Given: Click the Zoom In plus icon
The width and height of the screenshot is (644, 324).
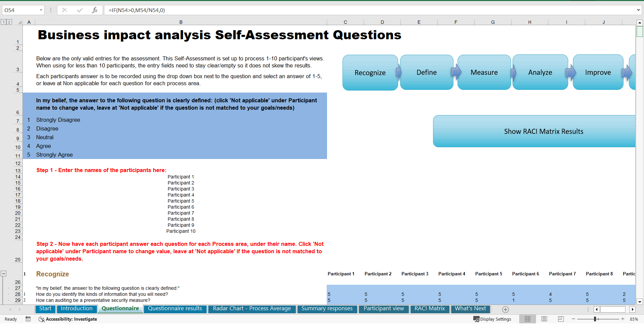Looking at the screenshot, I should (622, 319).
